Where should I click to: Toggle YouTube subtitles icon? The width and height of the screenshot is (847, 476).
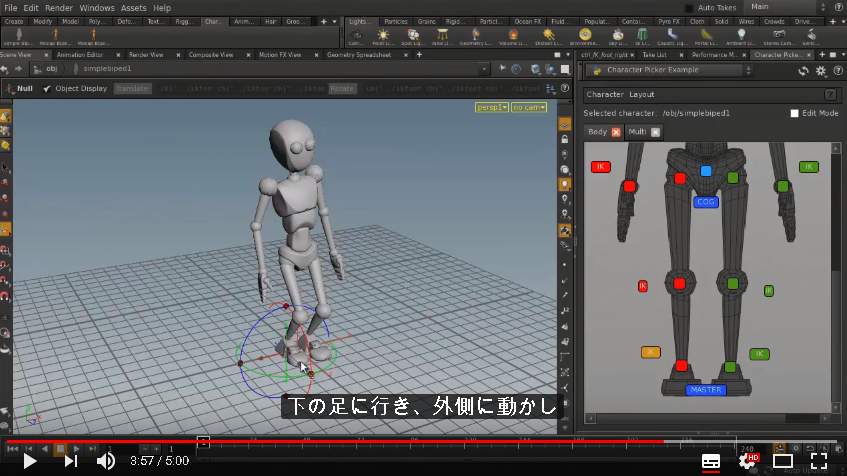pyautogui.click(x=710, y=461)
